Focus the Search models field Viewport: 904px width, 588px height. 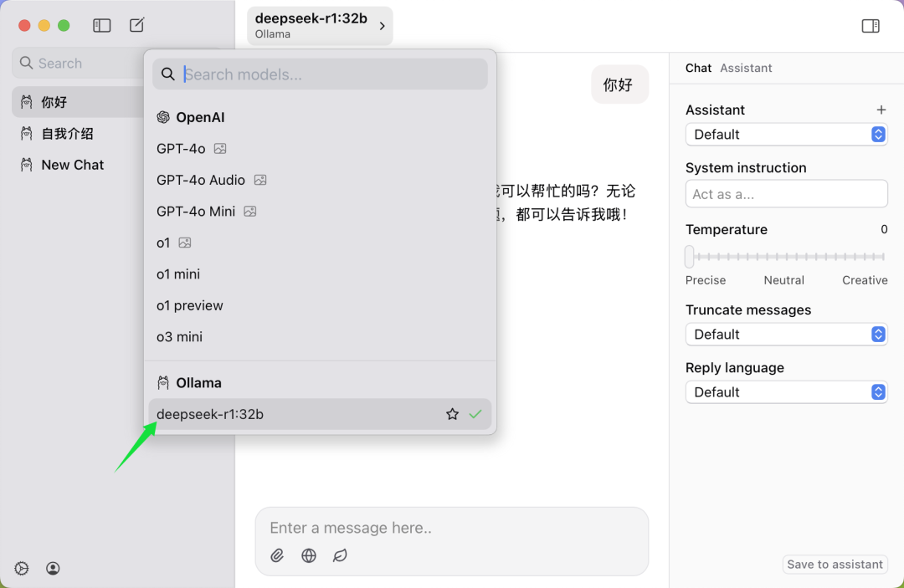coord(320,74)
